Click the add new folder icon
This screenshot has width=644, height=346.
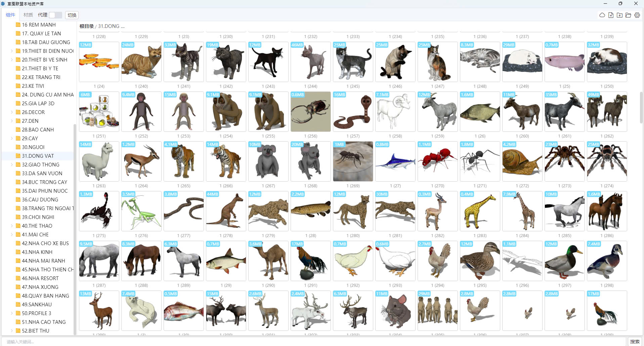(x=619, y=15)
